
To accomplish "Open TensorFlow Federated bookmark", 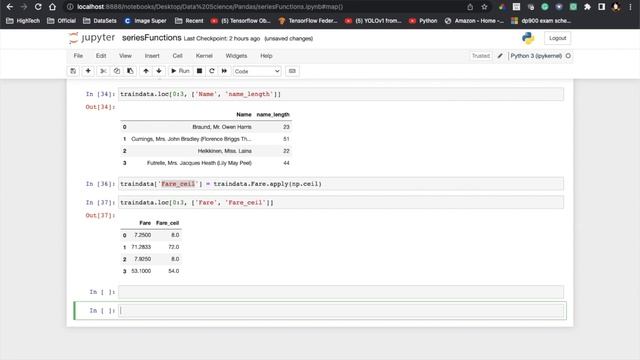I will click(308, 21).
